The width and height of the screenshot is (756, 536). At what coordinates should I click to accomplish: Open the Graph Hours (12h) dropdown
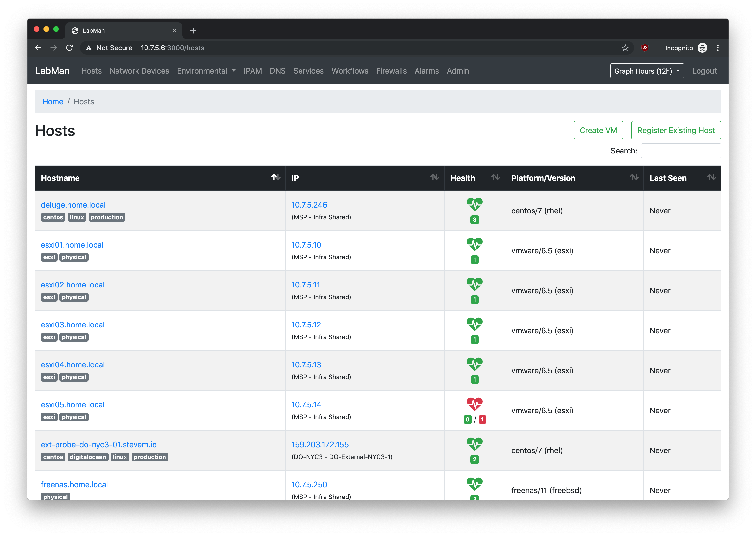[647, 71]
